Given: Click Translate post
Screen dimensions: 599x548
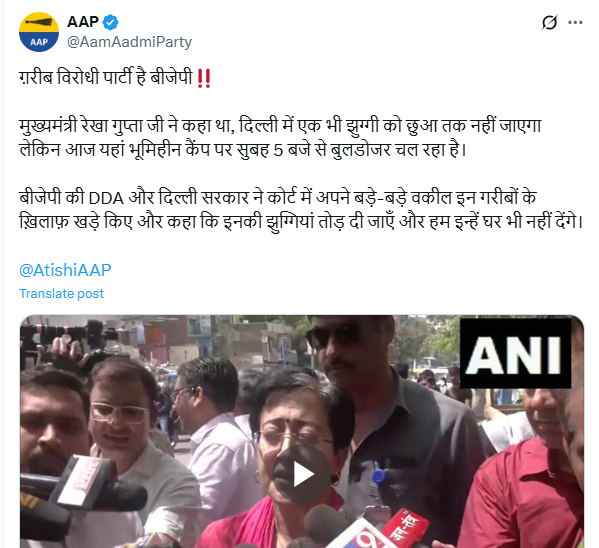Looking at the screenshot, I should (61, 293).
